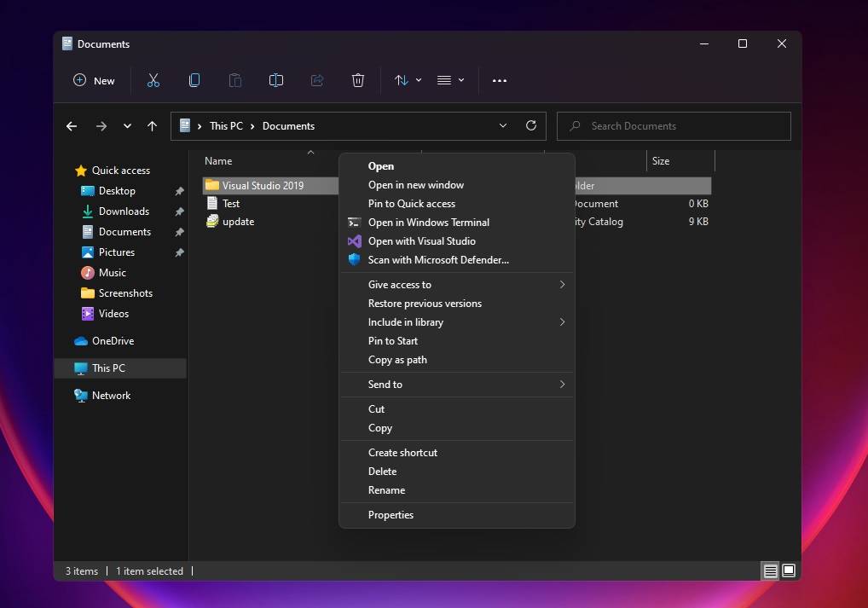Click the Back navigation arrow
The width and height of the screenshot is (868, 608).
coord(72,125)
